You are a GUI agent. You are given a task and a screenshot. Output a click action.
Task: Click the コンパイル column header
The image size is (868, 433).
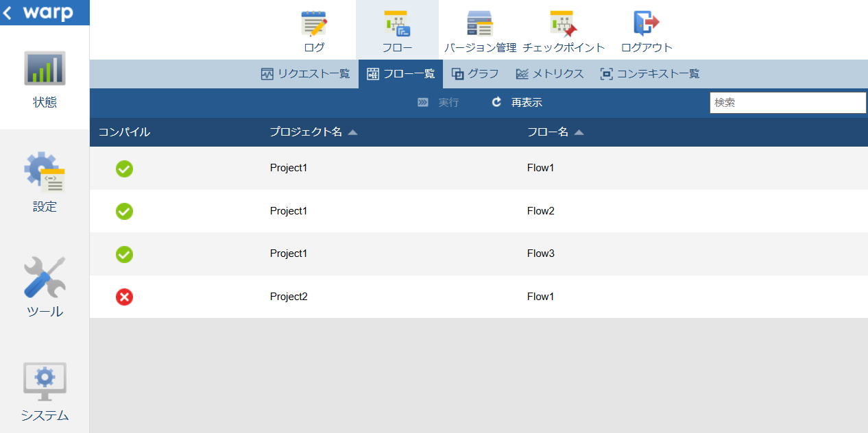click(124, 132)
